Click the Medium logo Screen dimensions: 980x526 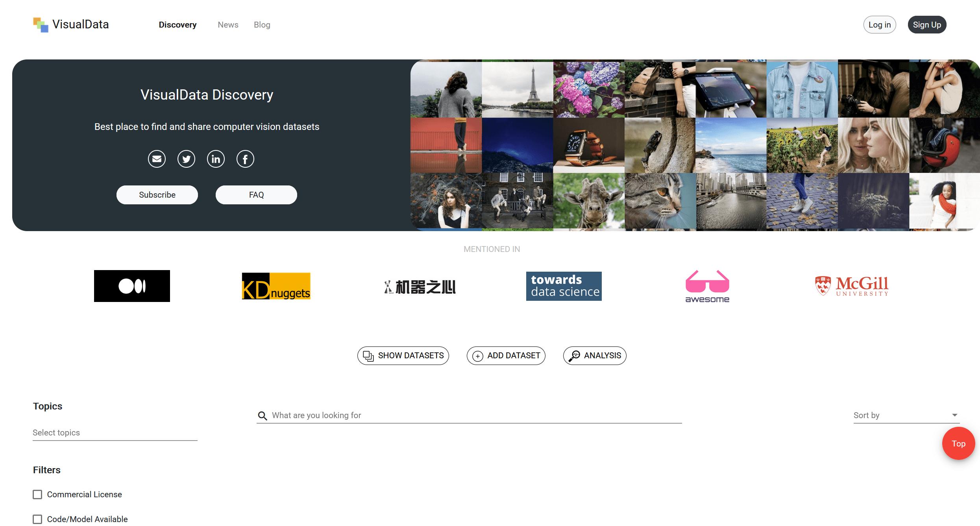(132, 286)
